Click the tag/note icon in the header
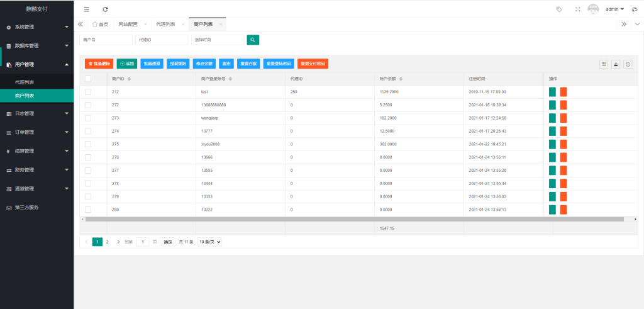 coord(559,9)
